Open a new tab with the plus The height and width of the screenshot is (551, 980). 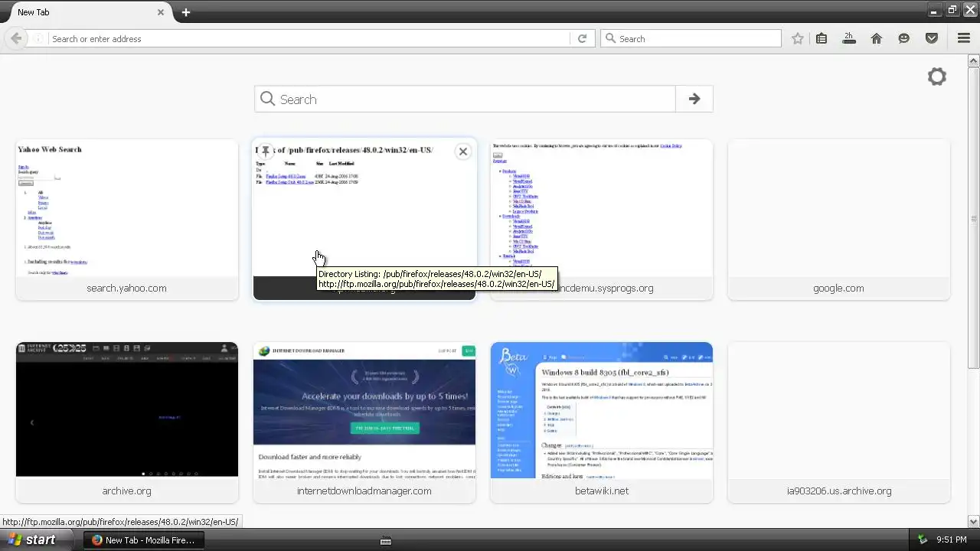(x=186, y=12)
